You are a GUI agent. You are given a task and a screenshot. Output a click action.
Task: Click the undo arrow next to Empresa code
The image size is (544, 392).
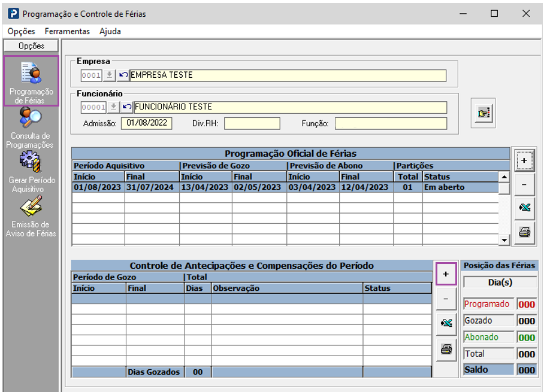coord(123,75)
